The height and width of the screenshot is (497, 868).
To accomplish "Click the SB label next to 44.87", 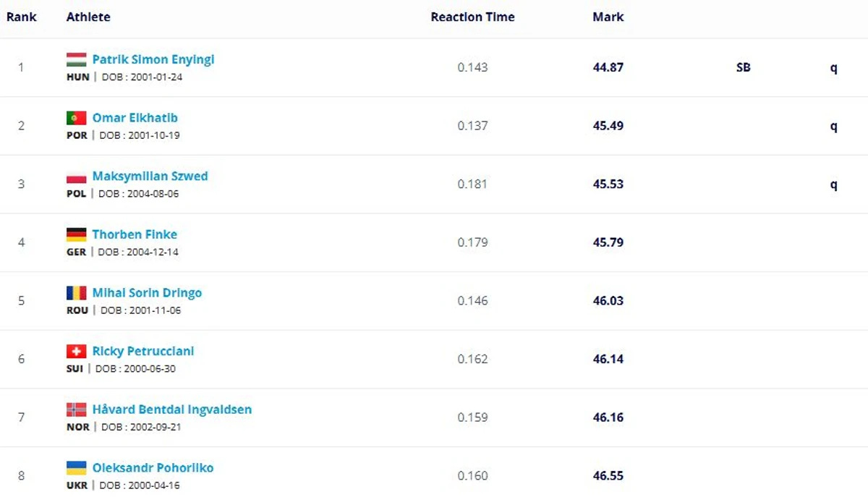I will click(x=743, y=67).
